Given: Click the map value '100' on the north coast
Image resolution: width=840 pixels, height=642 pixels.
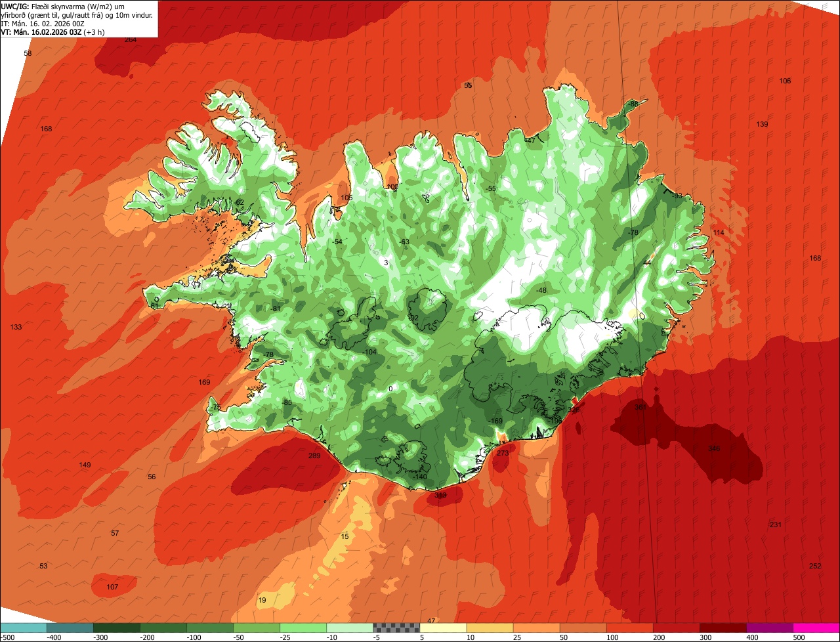Looking at the screenshot, I should pyautogui.click(x=392, y=186).
